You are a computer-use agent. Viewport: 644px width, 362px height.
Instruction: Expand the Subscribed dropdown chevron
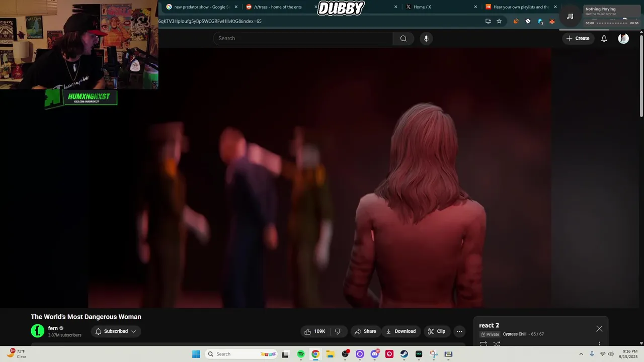134,331
